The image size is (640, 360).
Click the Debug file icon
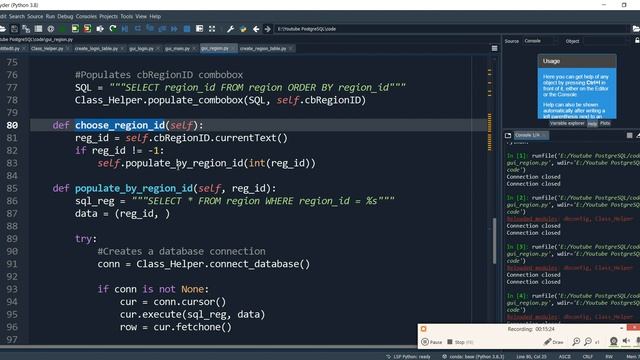click(125, 29)
